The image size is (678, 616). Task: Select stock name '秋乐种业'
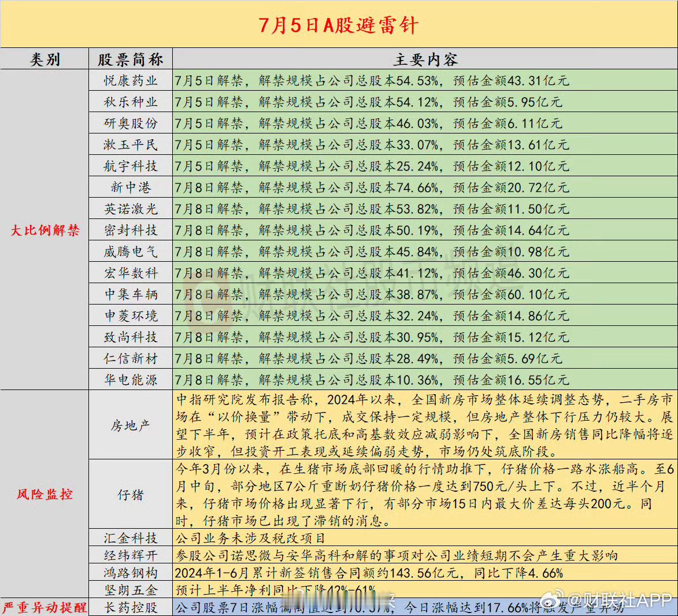[131, 102]
